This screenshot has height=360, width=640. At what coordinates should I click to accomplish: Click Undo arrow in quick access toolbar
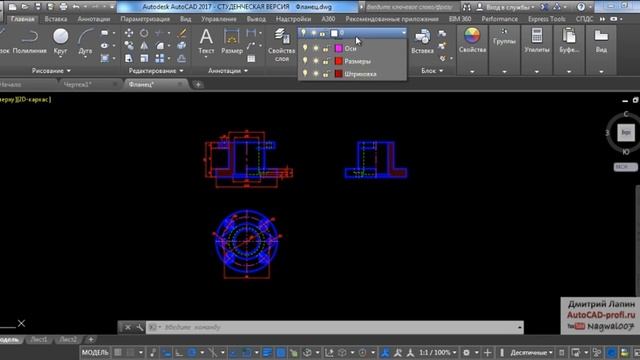(76, 7)
